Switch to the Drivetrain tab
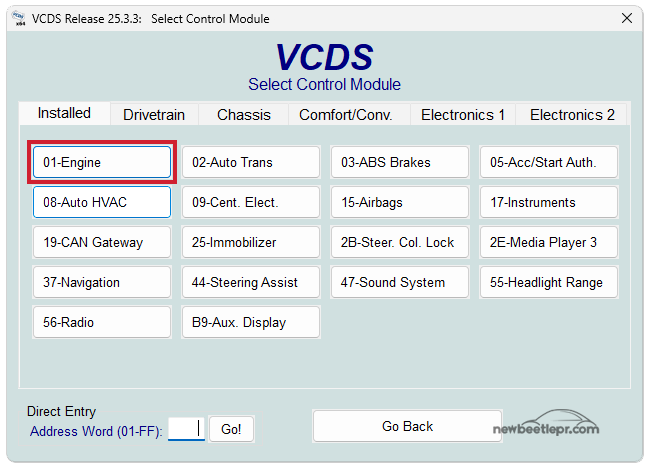 click(154, 115)
